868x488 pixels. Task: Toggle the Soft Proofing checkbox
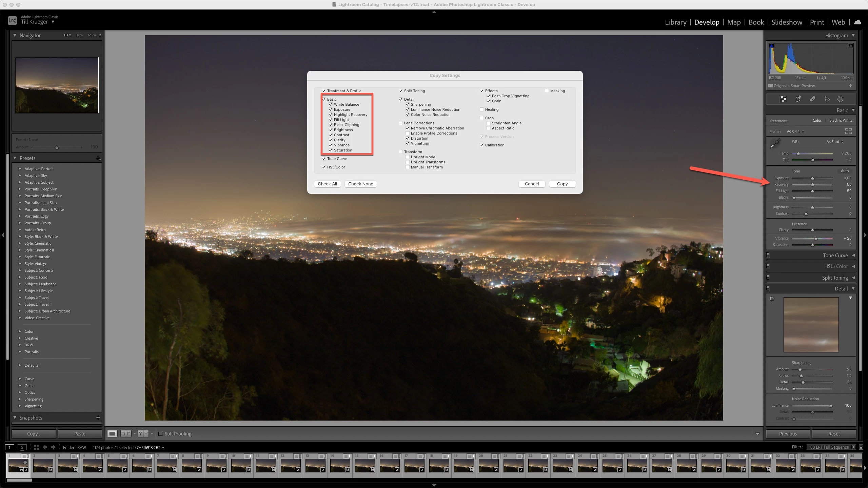pyautogui.click(x=161, y=434)
